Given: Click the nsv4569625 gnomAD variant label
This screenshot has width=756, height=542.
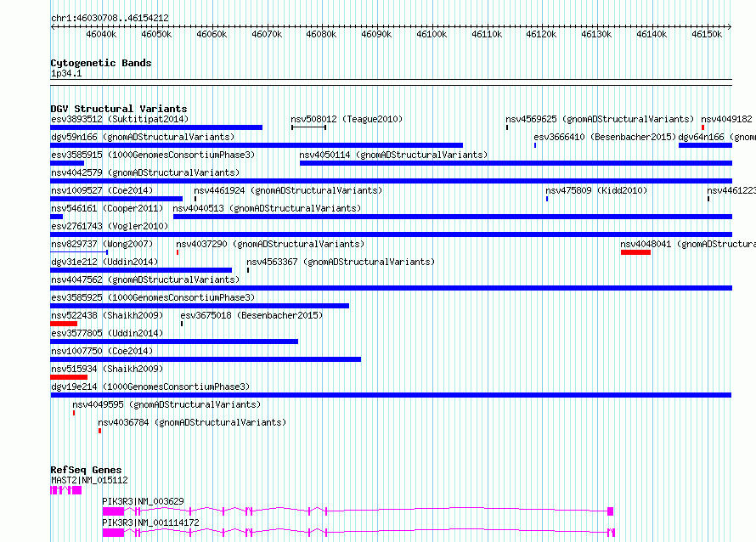Looking at the screenshot, I should 600,119.
